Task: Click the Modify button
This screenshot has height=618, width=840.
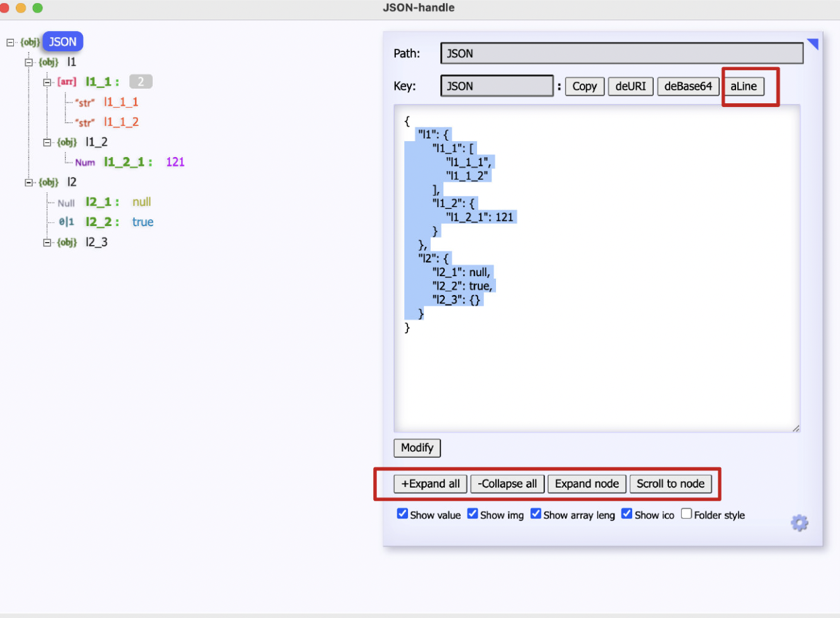Action: click(x=417, y=448)
